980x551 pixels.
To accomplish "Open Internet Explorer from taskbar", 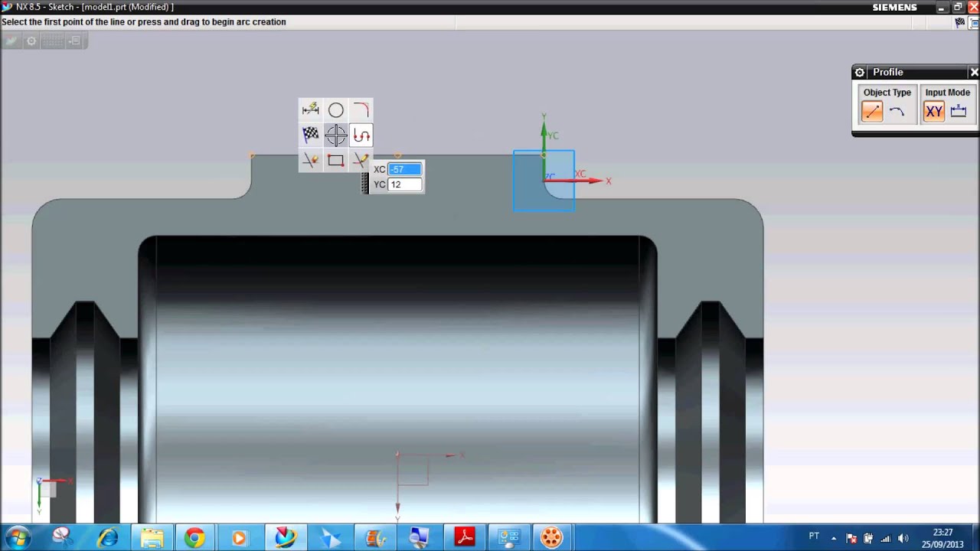I will click(x=107, y=538).
